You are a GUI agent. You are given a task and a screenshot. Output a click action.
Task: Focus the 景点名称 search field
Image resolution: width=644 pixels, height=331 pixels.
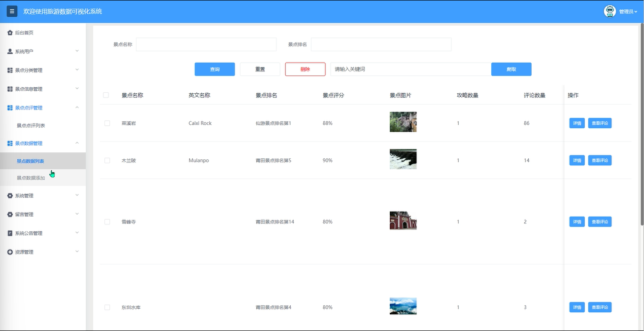(206, 44)
